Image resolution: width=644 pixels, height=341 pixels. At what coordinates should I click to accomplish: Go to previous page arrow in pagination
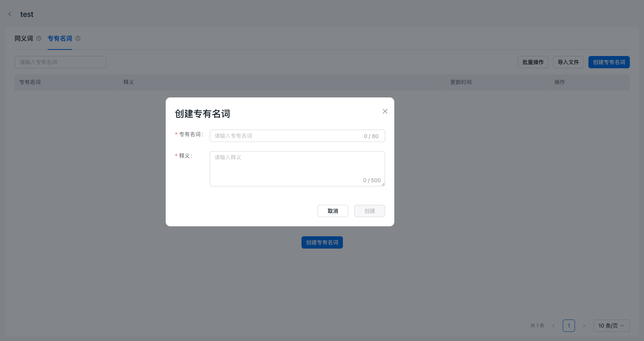553,326
